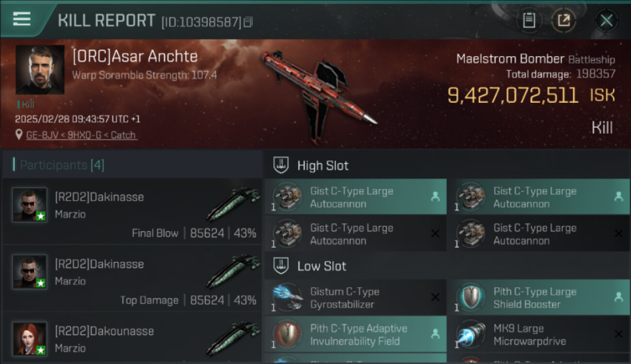Screen dimensions: 631x364
Task: Toggle the destroyed X on Gyrostabilizer
Action: pos(435,298)
